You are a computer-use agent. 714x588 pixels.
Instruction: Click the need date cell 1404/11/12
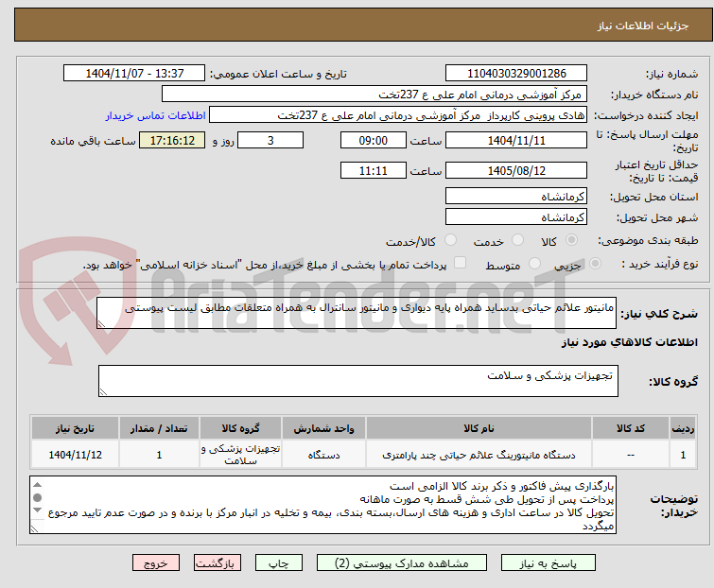tap(75, 454)
